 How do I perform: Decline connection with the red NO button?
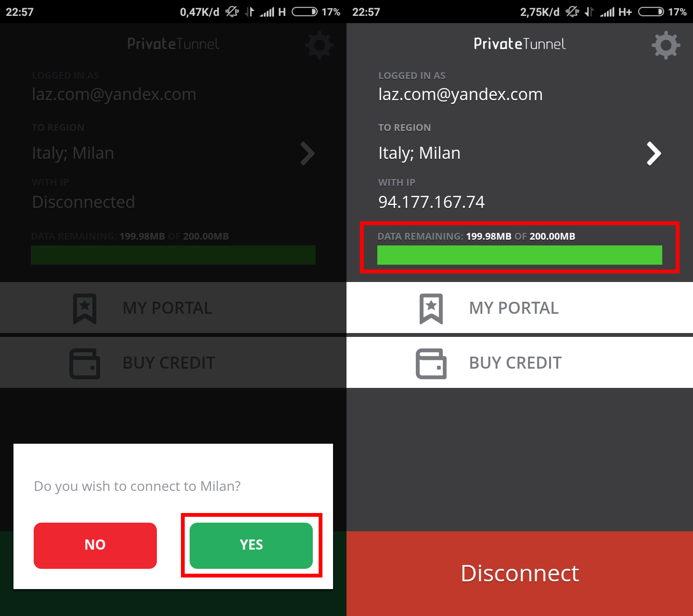click(x=95, y=545)
